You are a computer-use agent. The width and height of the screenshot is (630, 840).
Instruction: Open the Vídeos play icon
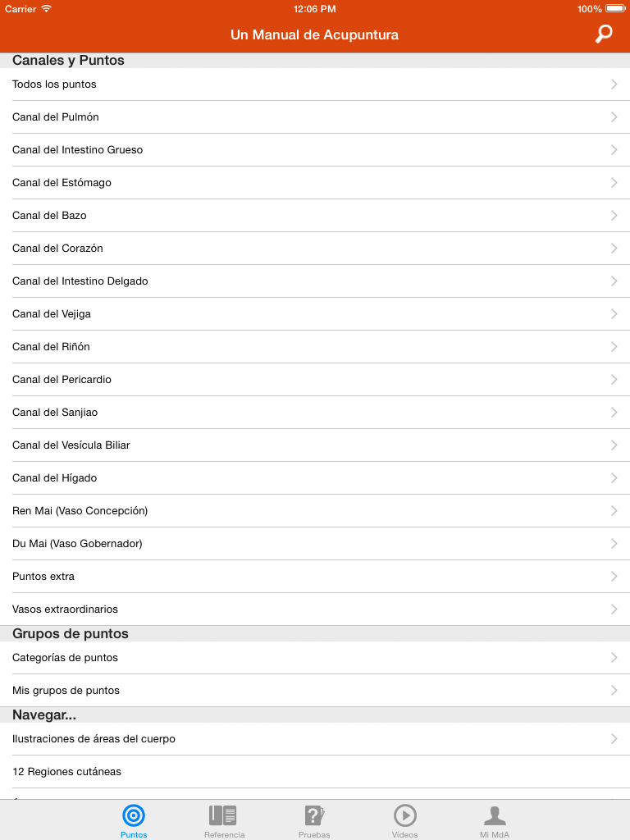click(405, 815)
